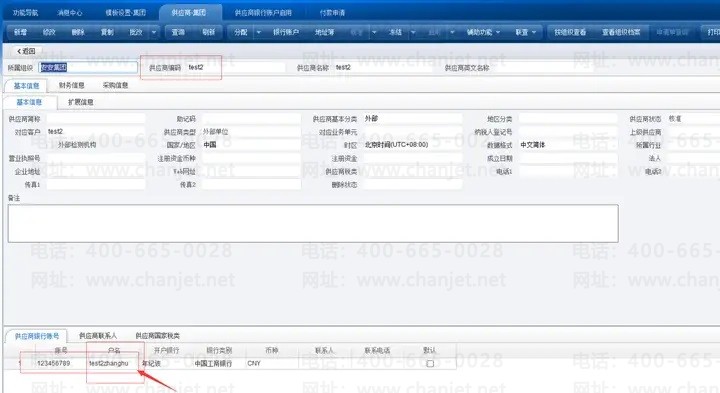Image resolution: width=720 pixels, height=393 pixels.
Task: Click the 时区 field showing 北京时间
Action: tap(413, 145)
